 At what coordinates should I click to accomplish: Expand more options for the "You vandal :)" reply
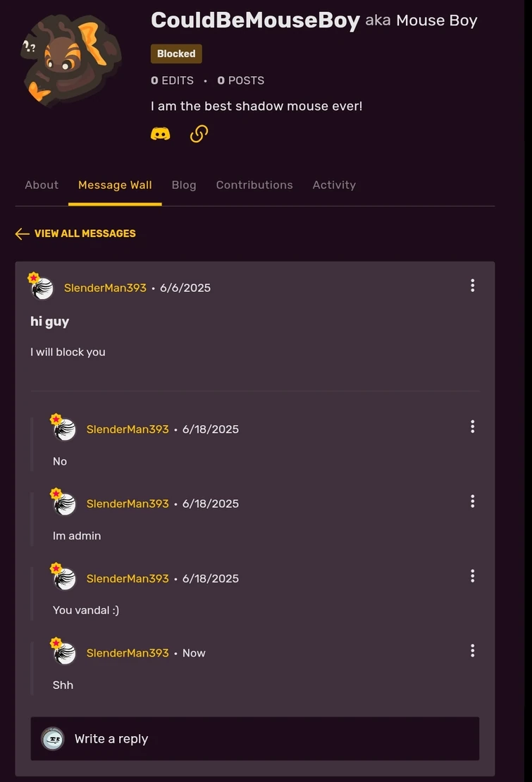[472, 576]
